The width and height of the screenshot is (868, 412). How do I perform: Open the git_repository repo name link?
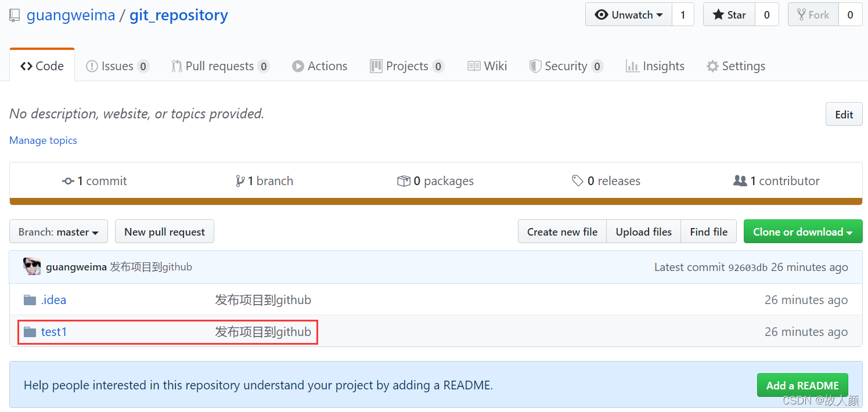[179, 15]
